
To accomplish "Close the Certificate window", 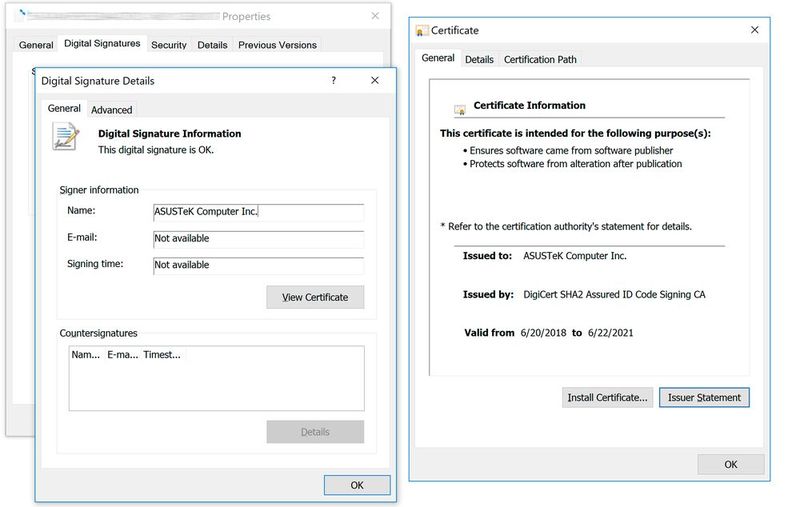I will [755, 30].
